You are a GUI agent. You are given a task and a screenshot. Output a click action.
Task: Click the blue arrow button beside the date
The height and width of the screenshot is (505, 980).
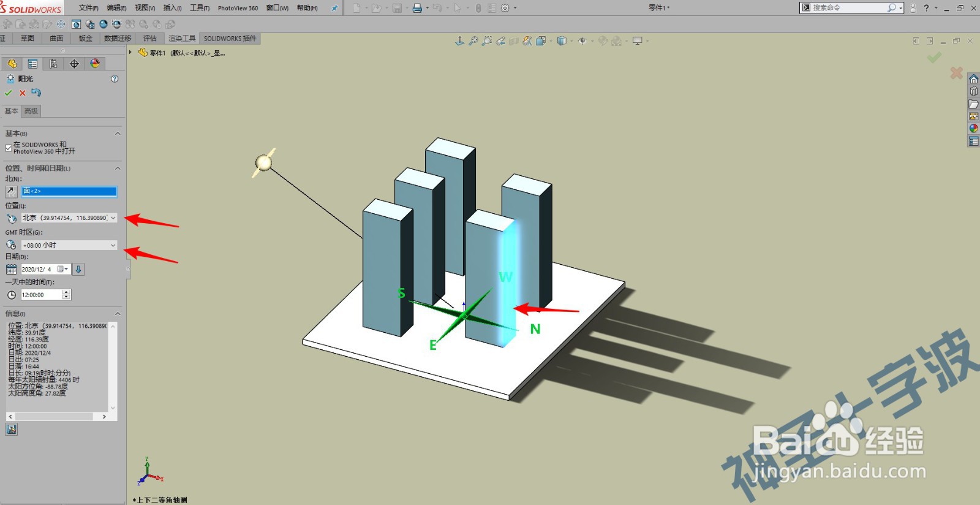[78, 269]
